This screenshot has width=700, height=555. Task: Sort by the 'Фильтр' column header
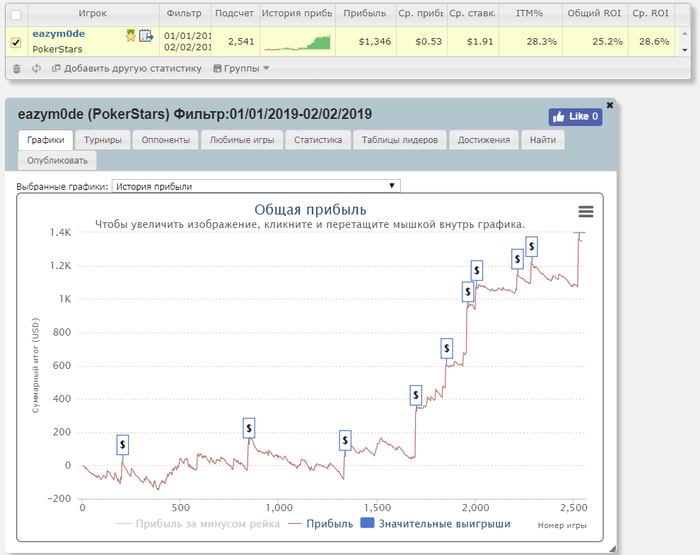click(x=184, y=13)
